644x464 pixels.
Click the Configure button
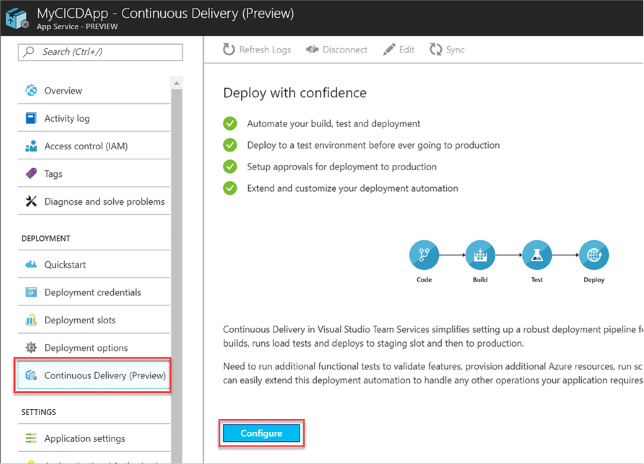[261, 433]
